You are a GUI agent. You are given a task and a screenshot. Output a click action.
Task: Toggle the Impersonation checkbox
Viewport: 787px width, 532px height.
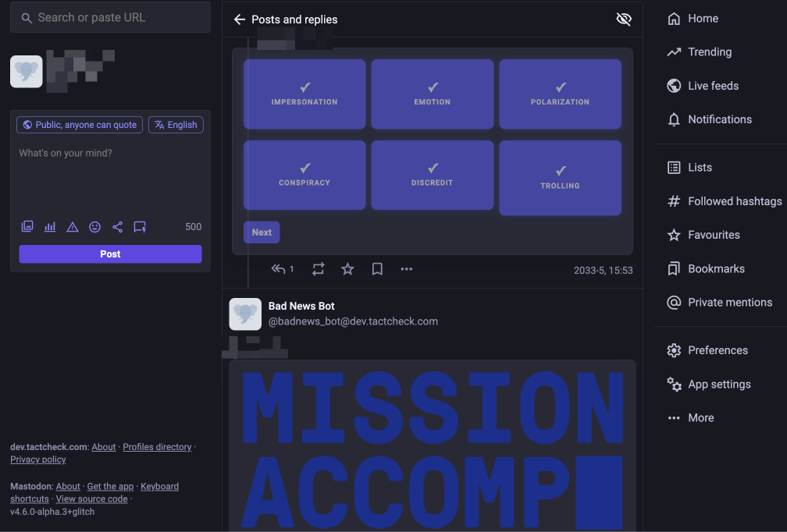click(x=304, y=94)
